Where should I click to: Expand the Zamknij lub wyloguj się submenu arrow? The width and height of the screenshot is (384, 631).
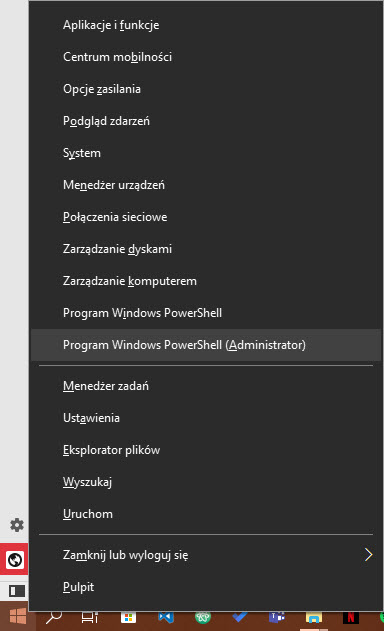coord(368,555)
